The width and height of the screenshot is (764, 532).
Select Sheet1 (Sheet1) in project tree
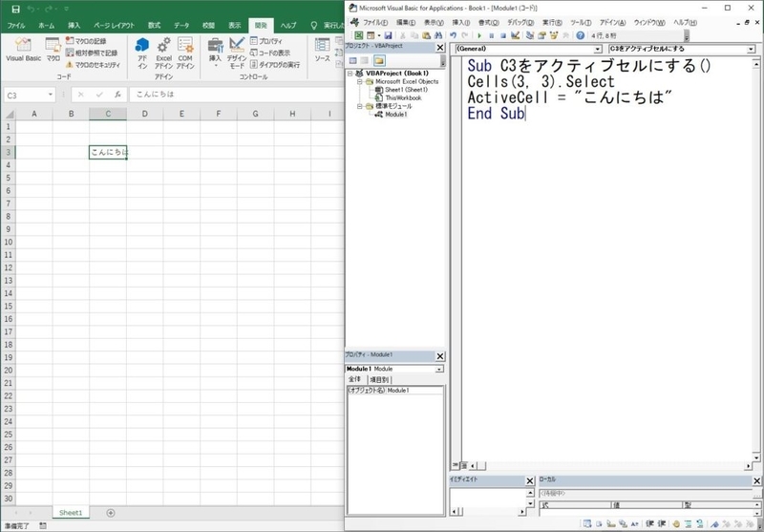tap(406, 90)
